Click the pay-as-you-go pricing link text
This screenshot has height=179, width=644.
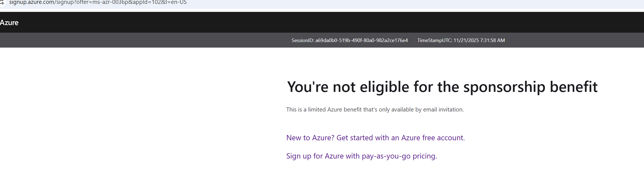(x=399, y=156)
